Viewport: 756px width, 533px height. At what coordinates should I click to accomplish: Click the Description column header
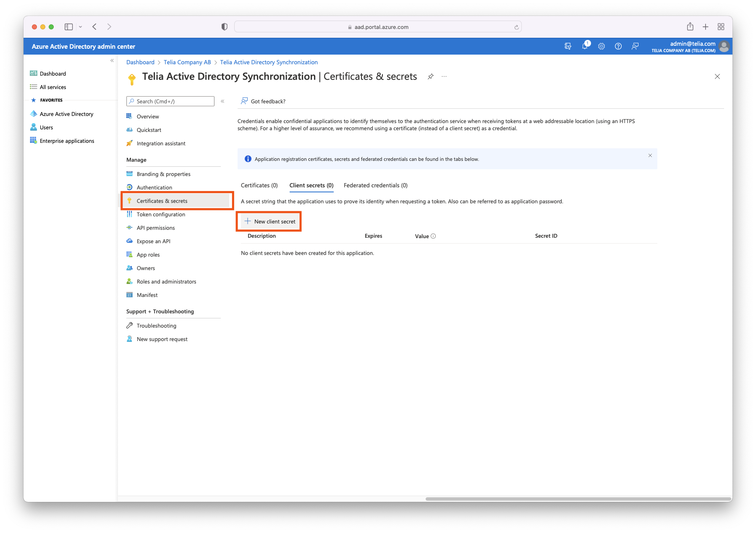click(262, 236)
